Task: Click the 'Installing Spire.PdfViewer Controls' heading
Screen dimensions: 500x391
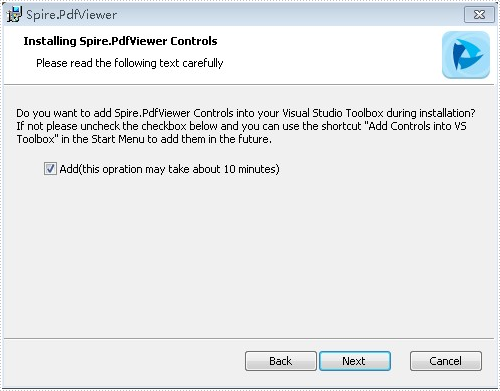Action: [x=120, y=41]
